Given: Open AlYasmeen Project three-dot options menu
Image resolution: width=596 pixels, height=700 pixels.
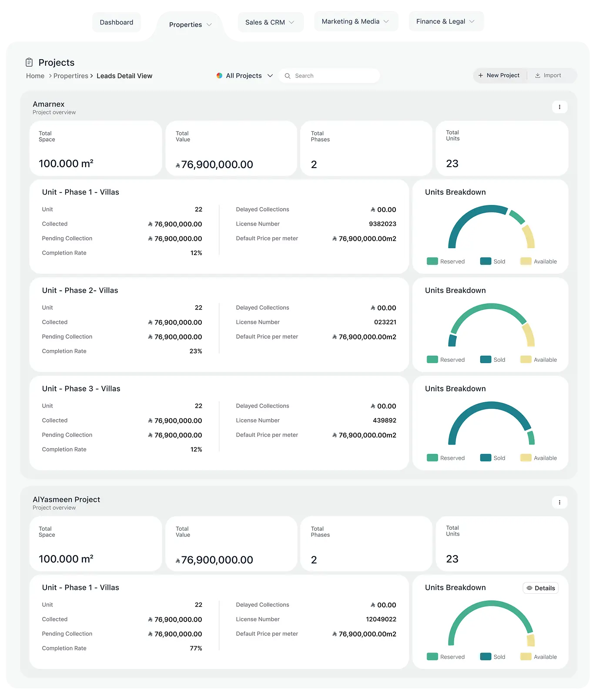Looking at the screenshot, I should coord(559,502).
